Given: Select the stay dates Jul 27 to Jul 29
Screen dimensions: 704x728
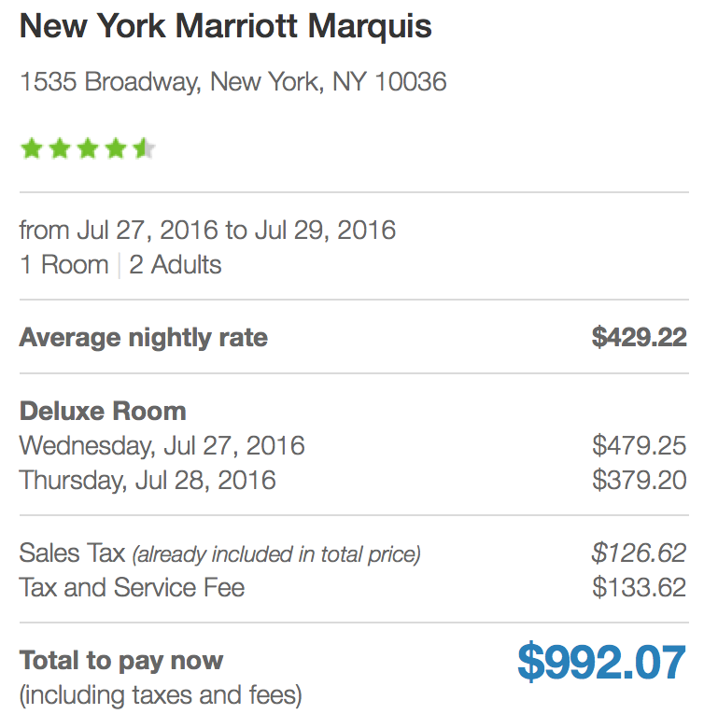Looking at the screenshot, I should pos(207,230).
